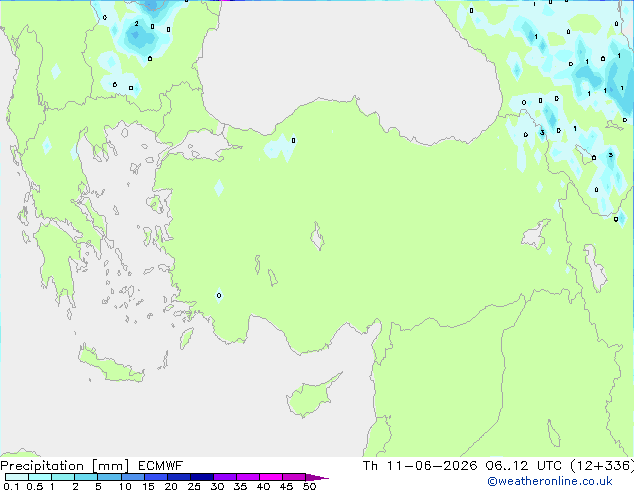Click the '20' legend scale label
The height and width of the screenshot is (490, 634).
tap(171, 486)
